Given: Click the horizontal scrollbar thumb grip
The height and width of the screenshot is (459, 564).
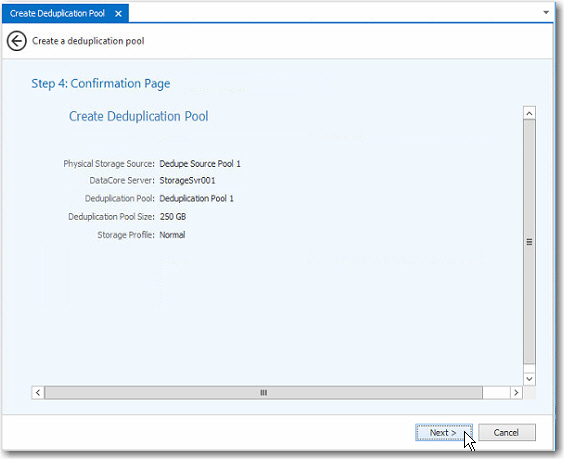Looking at the screenshot, I should pos(264,392).
